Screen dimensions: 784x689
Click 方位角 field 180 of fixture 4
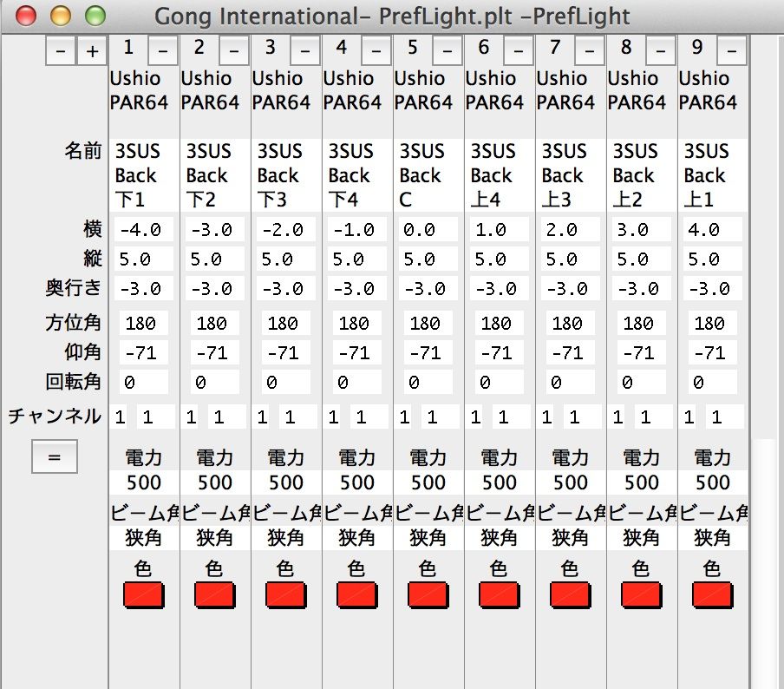coord(357,323)
